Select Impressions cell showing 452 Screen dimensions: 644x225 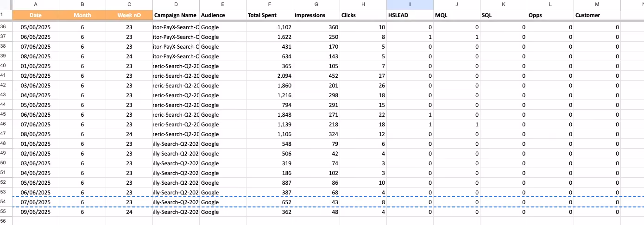tap(316, 76)
